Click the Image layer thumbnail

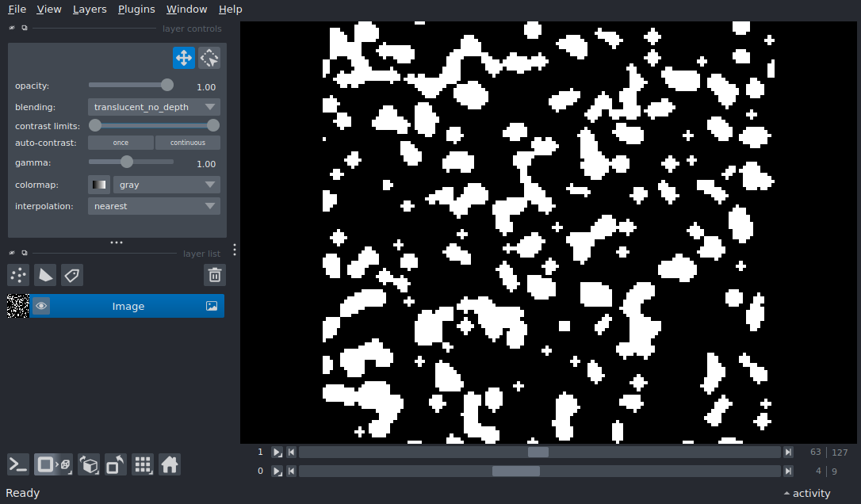(x=18, y=306)
